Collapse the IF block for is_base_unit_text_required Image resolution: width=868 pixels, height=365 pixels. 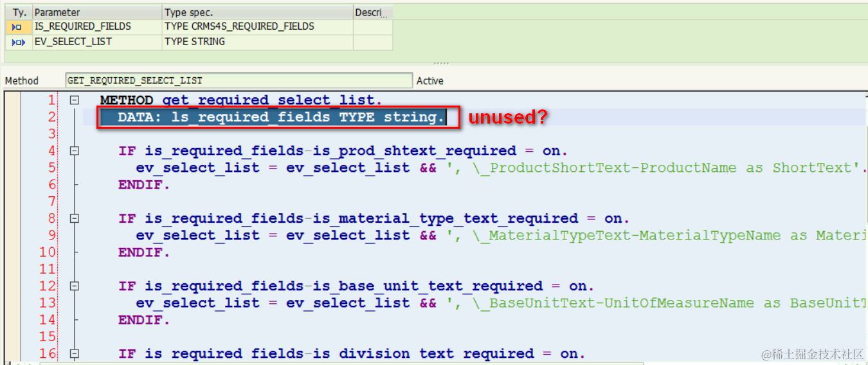coord(75,286)
